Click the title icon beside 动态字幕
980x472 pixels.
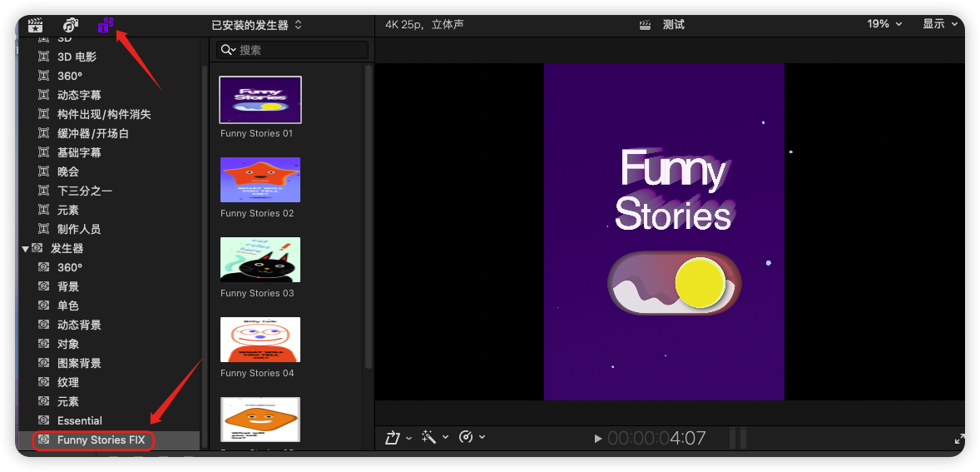tap(43, 96)
